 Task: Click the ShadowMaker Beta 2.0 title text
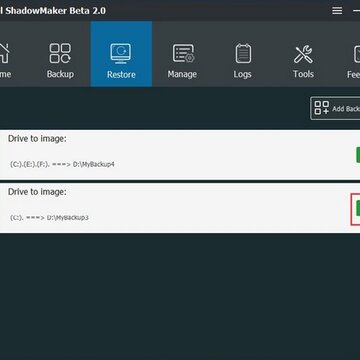(x=55, y=11)
